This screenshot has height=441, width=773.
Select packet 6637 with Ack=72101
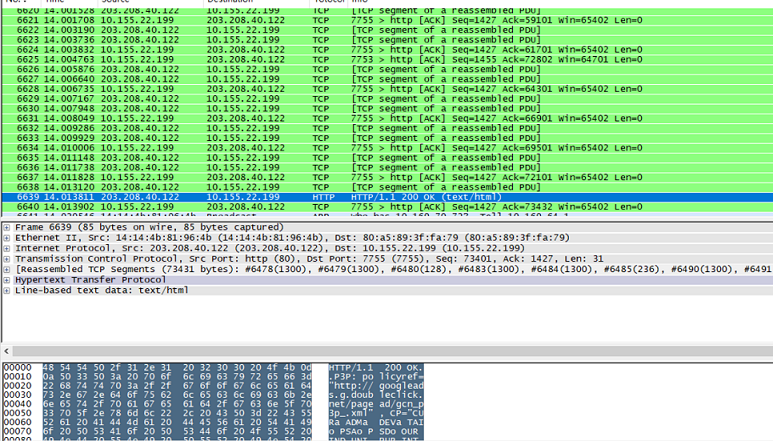pyautogui.click(x=387, y=177)
